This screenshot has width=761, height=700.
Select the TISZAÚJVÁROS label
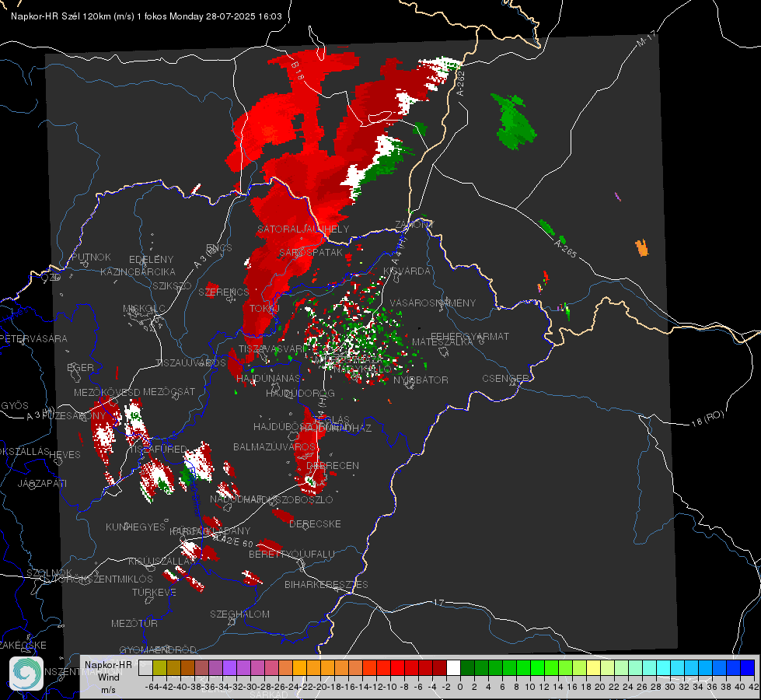[190, 363]
